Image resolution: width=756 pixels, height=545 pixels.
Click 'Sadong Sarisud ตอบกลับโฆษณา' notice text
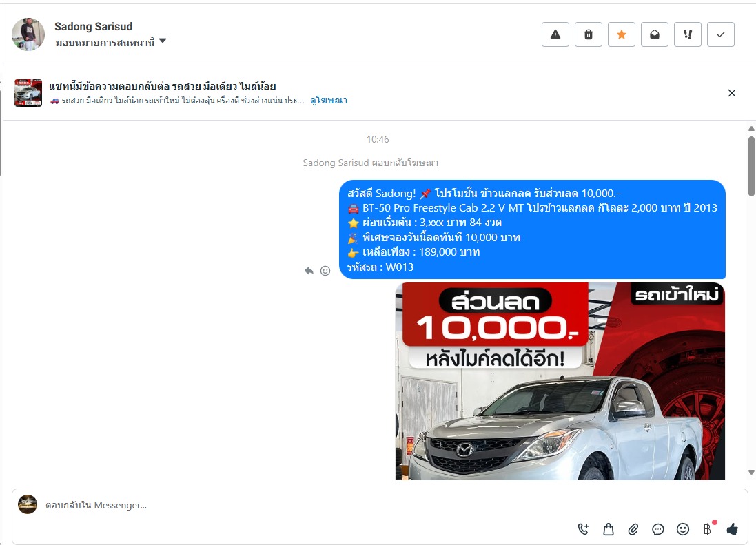370,163
